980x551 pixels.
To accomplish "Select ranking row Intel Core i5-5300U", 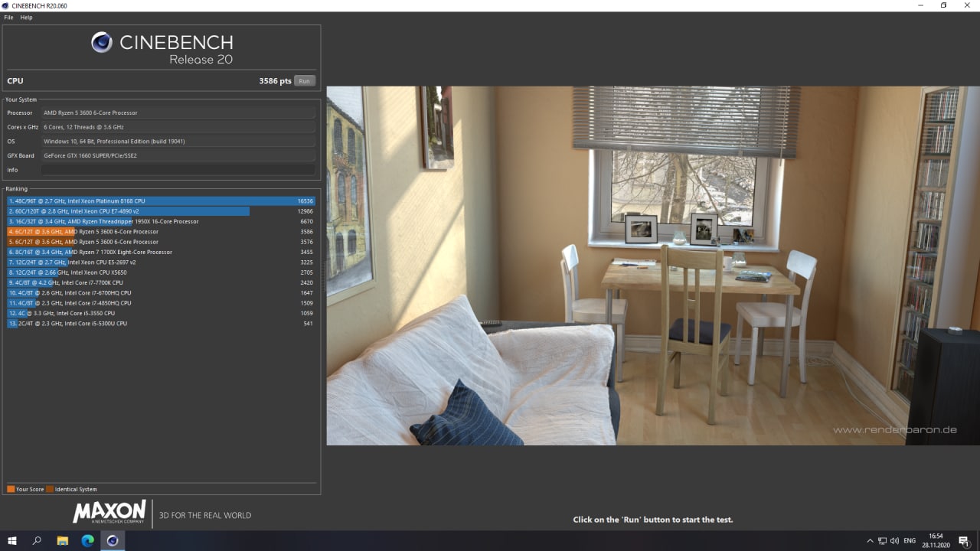I will (161, 324).
